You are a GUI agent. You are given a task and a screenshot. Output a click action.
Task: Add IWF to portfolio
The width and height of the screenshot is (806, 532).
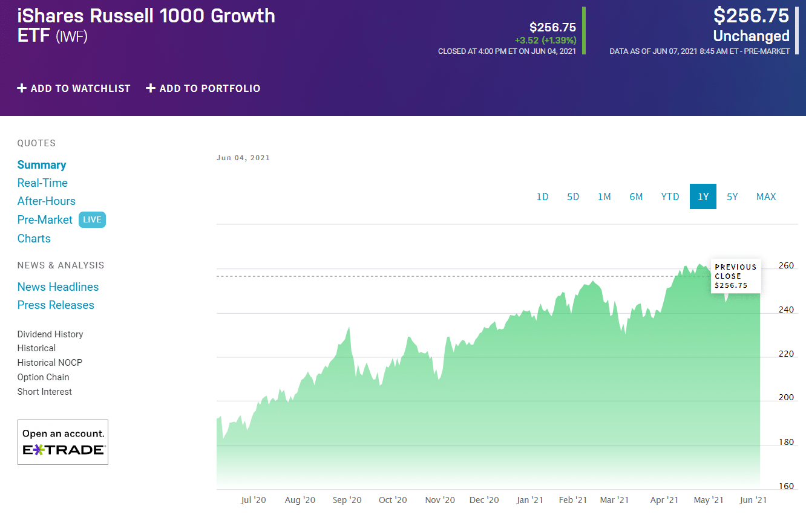[203, 88]
